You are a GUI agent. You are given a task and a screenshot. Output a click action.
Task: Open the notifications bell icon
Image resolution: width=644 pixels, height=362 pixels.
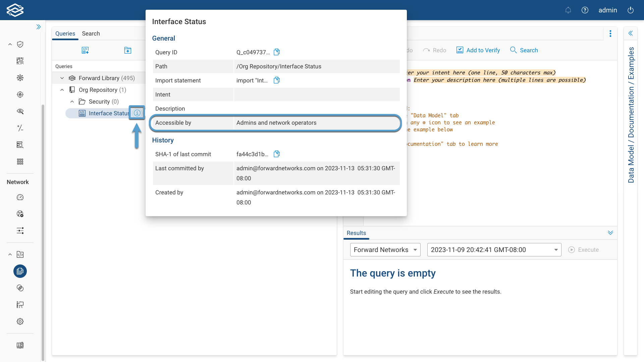click(568, 10)
